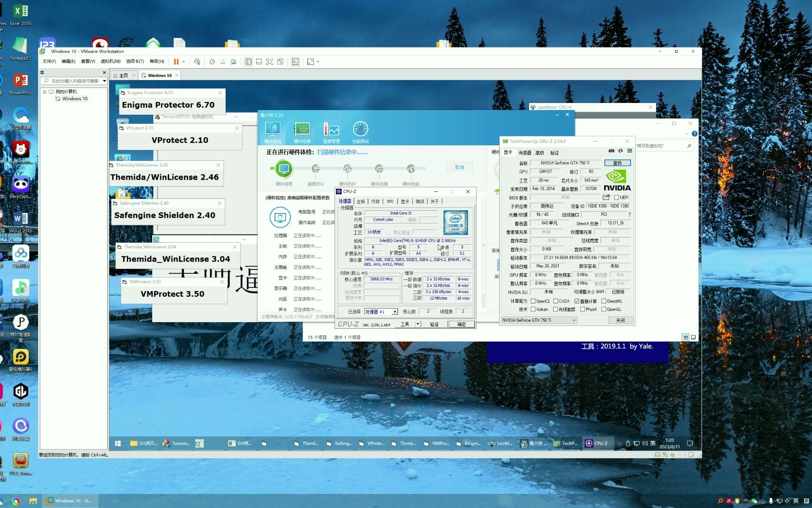Screen dimensions: 812x508
Task: Open the 文件(F) menu in VMware
Action: pos(49,62)
